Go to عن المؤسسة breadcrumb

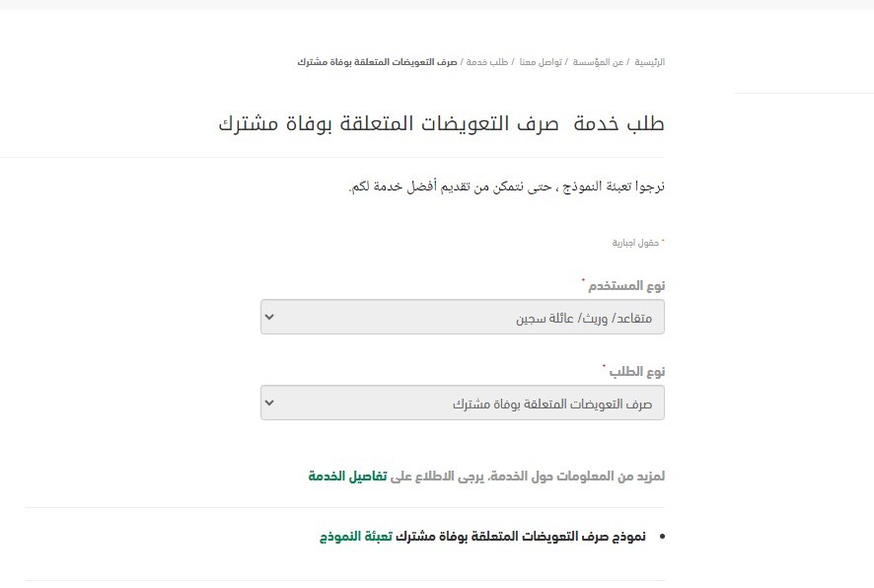598,62
